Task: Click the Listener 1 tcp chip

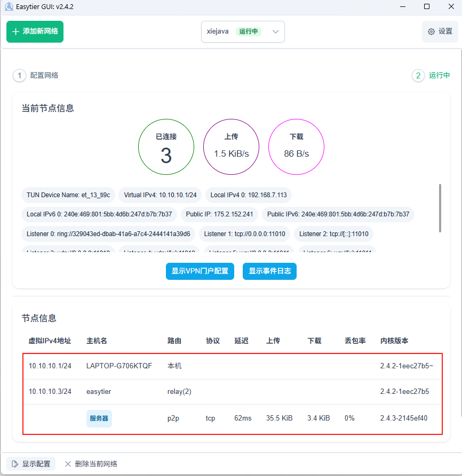Action: (x=244, y=233)
